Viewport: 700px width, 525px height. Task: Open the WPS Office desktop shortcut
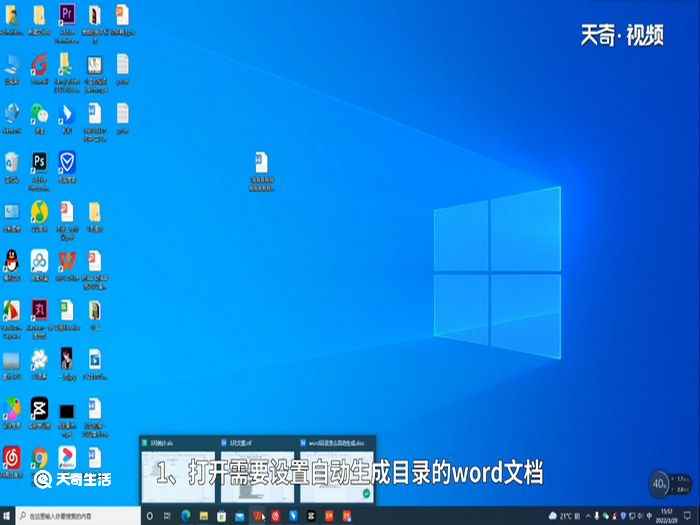coord(67,261)
